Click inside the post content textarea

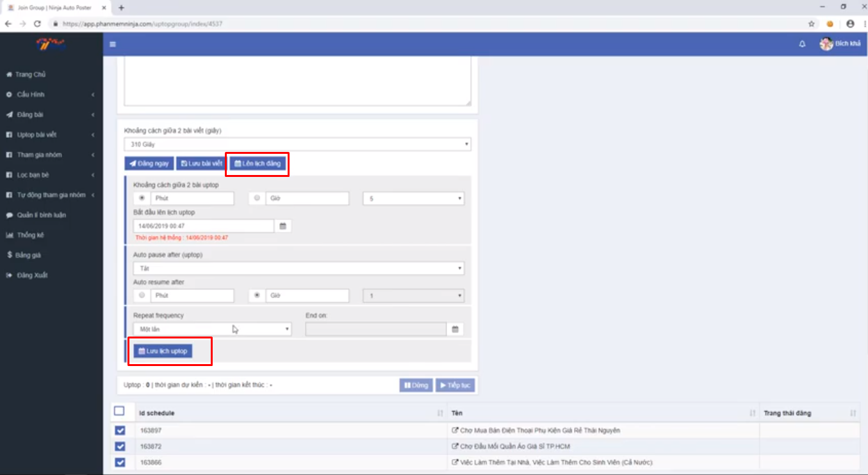[297, 81]
